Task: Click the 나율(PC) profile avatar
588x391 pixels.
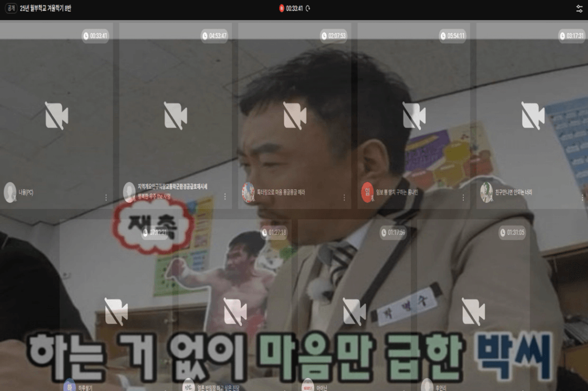Action: coord(10,192)
